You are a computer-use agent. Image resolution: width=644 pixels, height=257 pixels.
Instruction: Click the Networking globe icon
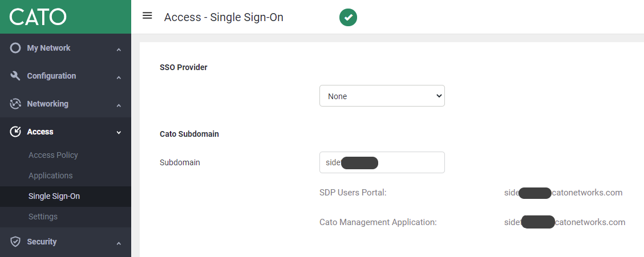(x=16, y=104)
